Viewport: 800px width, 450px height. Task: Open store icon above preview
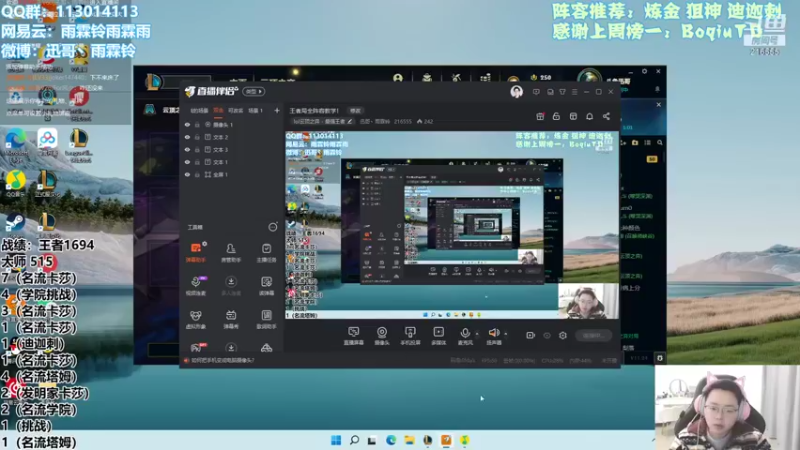[x=573, y=116]
